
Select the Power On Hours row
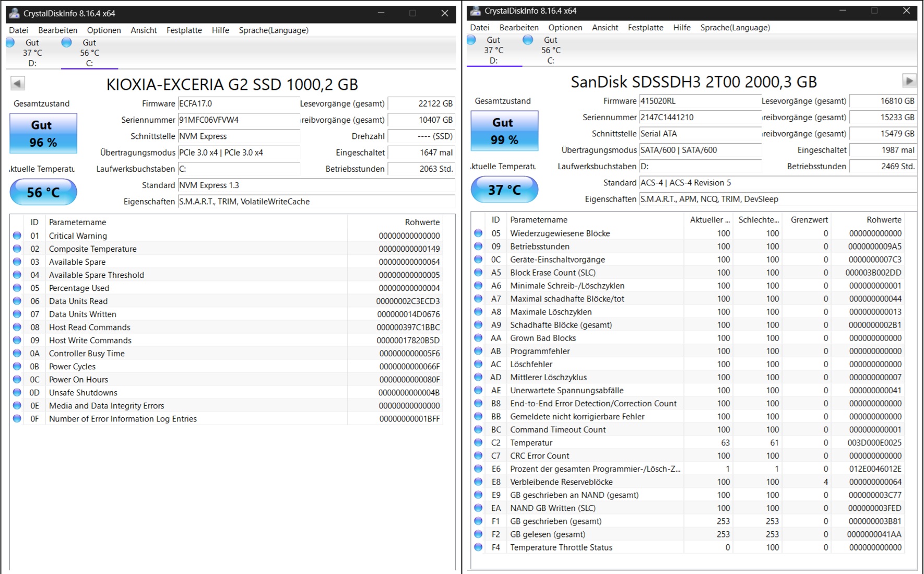(227, 379)
